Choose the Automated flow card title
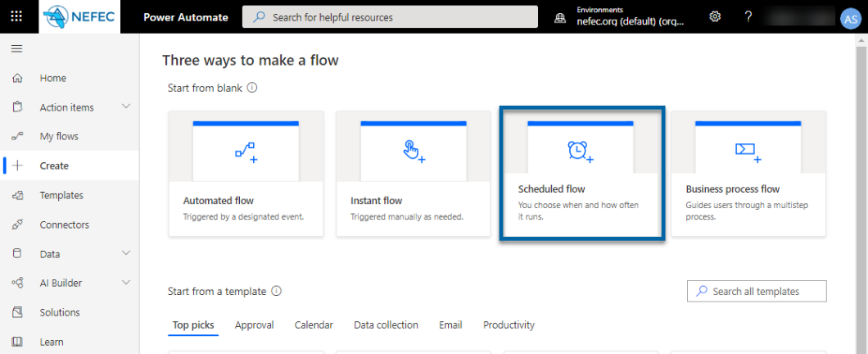This screenshot has height=354, width=868. [218, 201]
